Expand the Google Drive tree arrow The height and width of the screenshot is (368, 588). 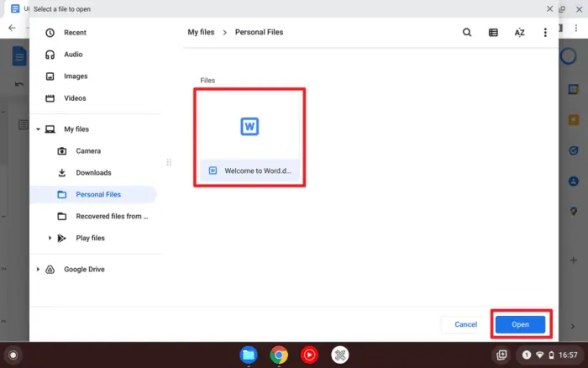point(38,270)
